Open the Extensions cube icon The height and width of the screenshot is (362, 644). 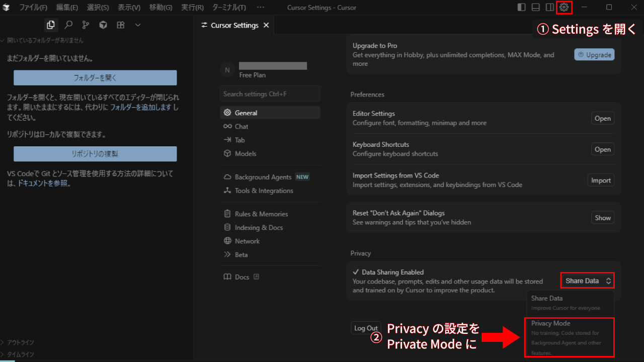pos(103,25)
